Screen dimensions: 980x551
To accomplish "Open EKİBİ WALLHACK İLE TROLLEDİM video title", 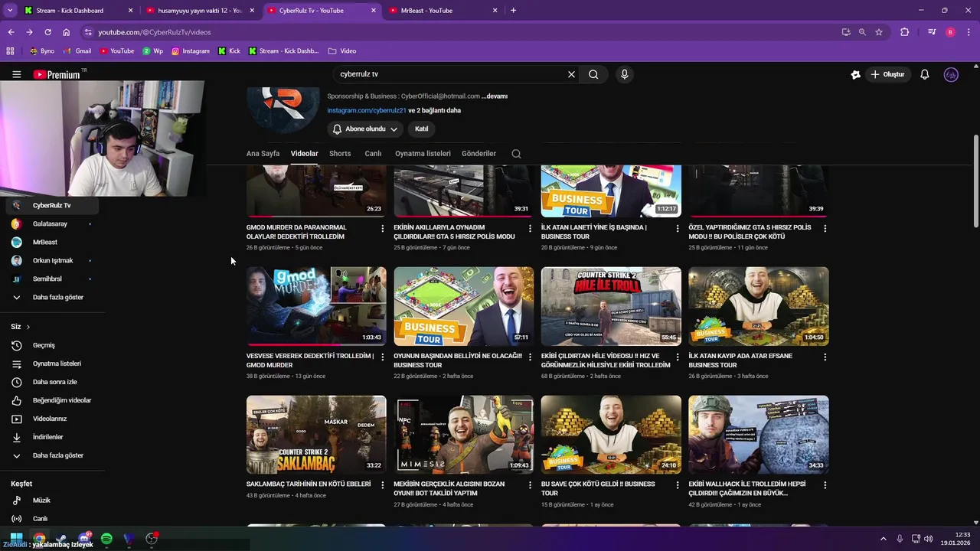I will pyautogui.click(x=747, y=489).
